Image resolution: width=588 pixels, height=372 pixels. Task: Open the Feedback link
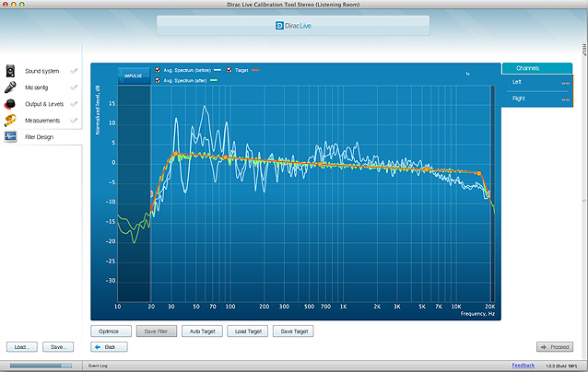[523, 366]
